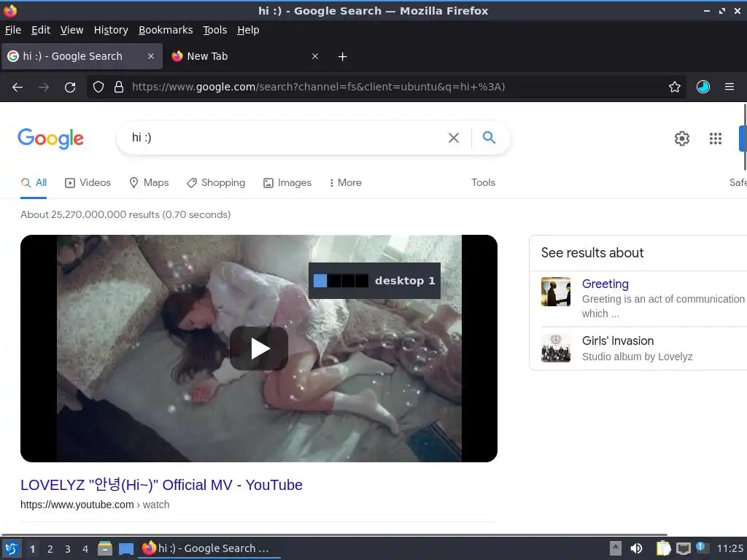
Task: Open the View menu
Action: click(72, 30)
